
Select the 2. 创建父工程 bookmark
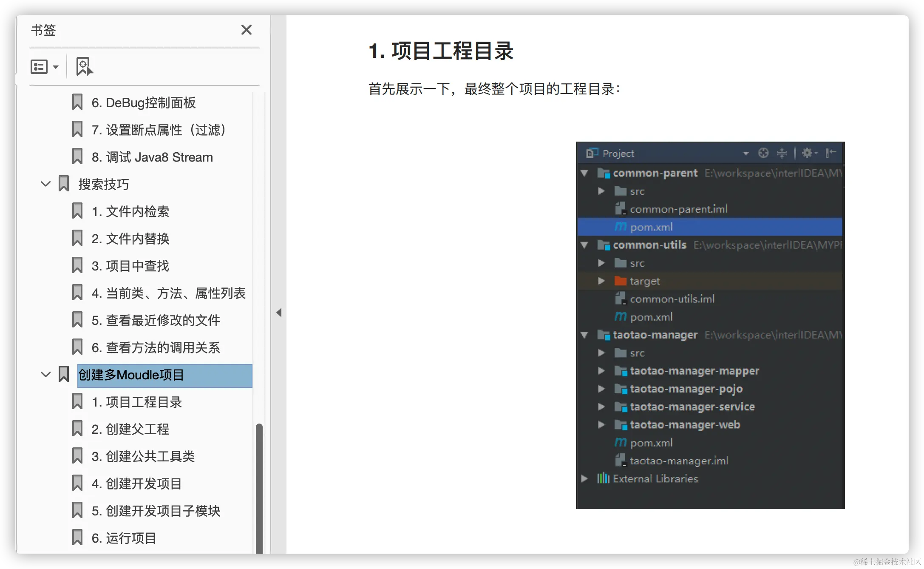130,429
